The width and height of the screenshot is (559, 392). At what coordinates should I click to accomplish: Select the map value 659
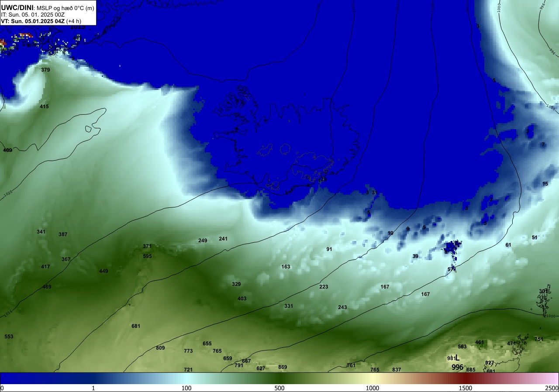pyautogui.click(x=228, y=358)
